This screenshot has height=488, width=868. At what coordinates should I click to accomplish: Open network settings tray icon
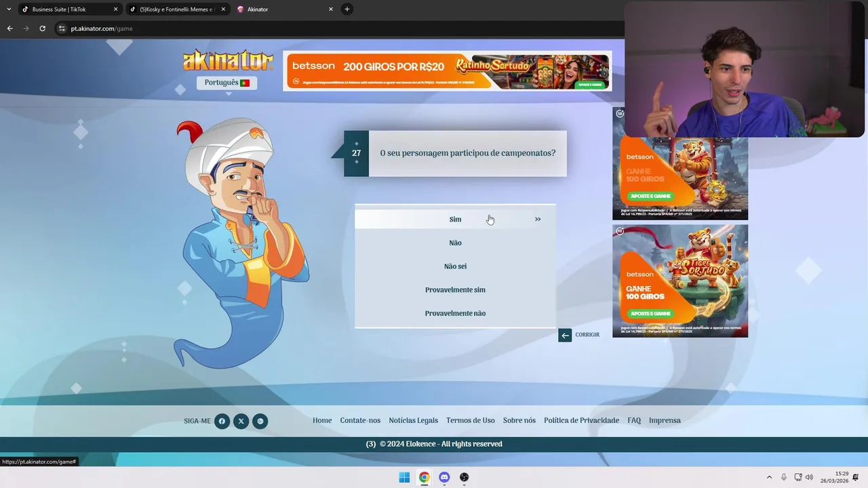798,477
